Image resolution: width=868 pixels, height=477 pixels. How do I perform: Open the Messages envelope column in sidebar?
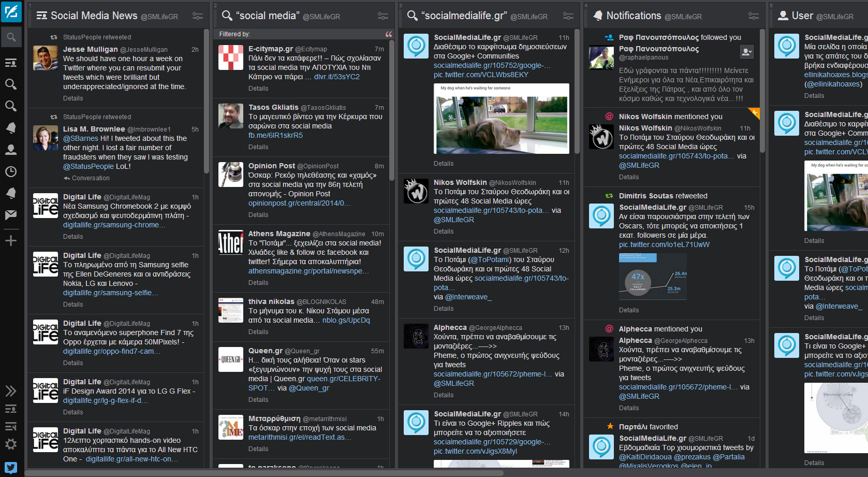[x=11, y=215]
